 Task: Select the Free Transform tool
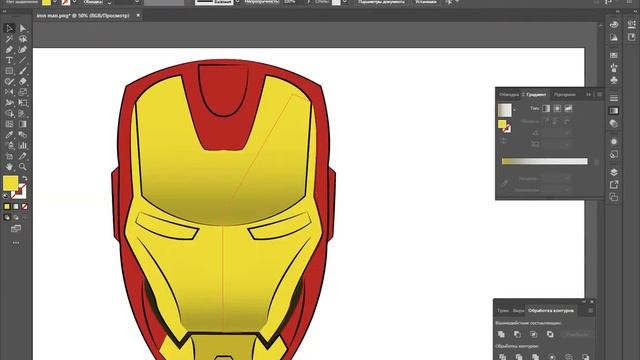tap(23, 103)
